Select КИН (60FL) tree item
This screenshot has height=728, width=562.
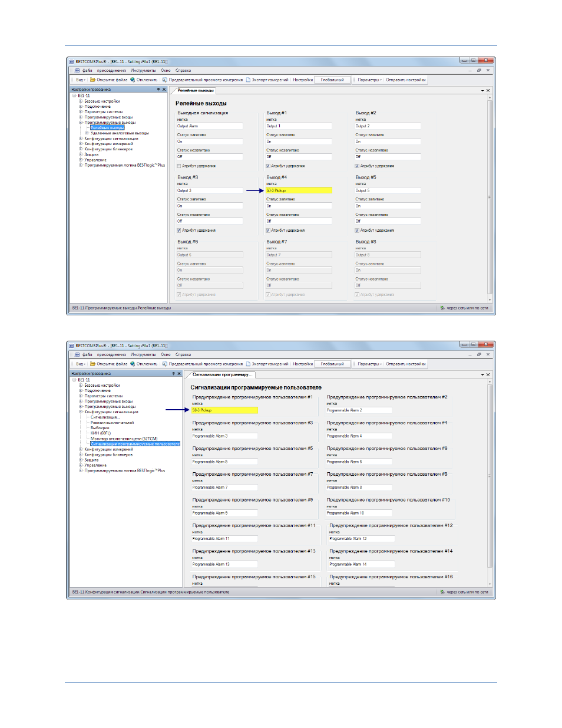click(x=101, y=433)
